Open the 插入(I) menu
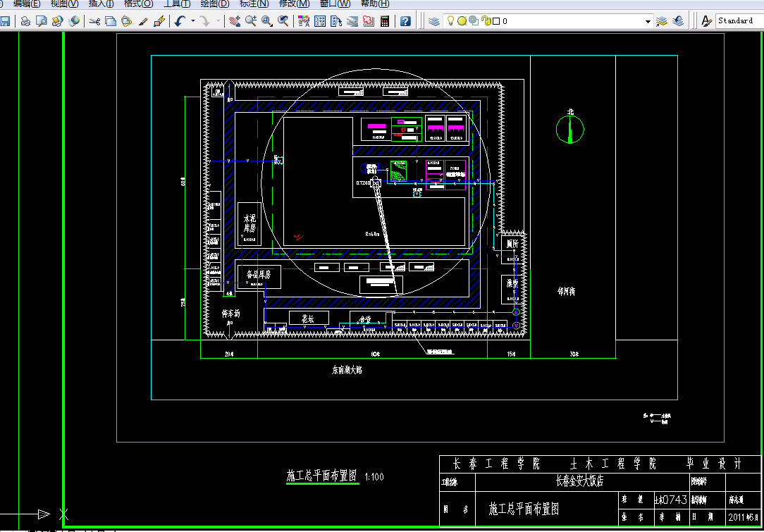764x532 pixels. 101,4
